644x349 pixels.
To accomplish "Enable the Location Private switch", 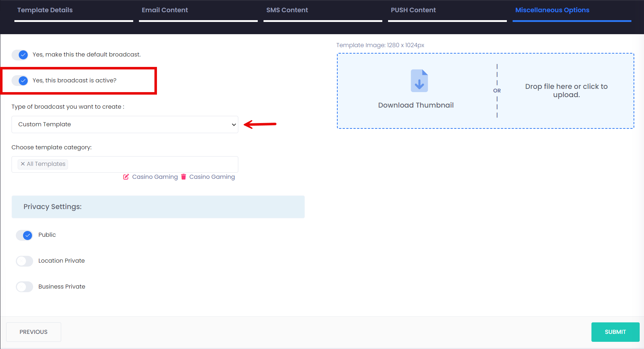I will tap(24, 261).
